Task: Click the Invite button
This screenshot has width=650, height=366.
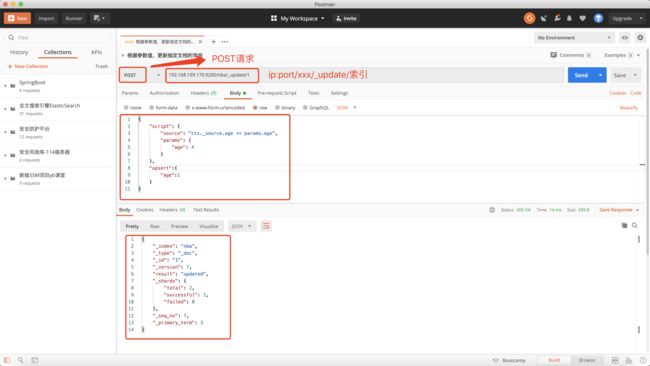Action: pyautogui.click(x=346, y=18)
